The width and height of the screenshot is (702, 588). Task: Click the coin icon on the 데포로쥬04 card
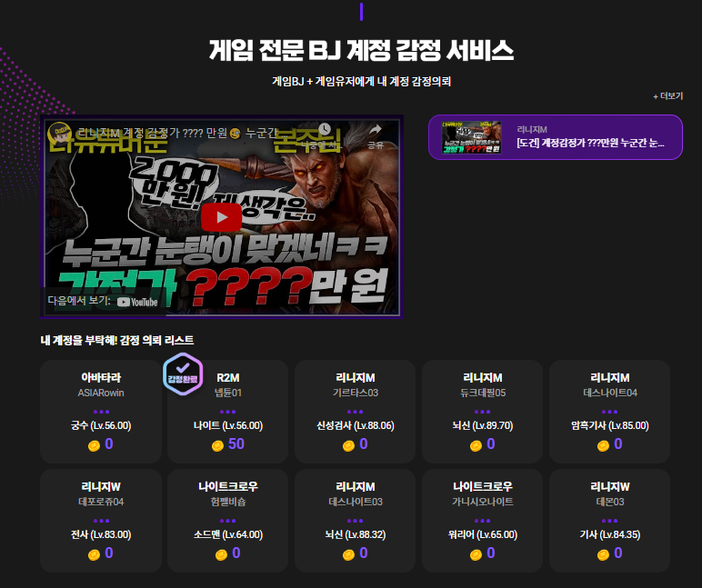tap(94, 555)
